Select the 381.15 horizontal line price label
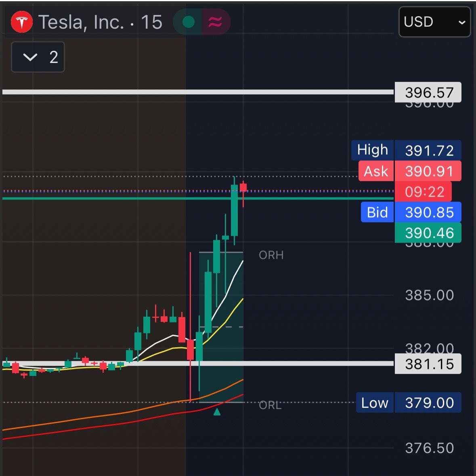Viewport: 476px width, 476px height. tap(428, 364)
